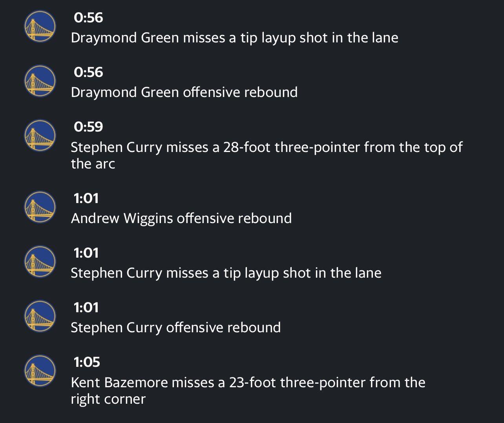The width and height of the screenshot is (504, 423).
Task: Open the Draymond Green missed tip layup play
Action: pyautogui.click(x=234, y=38)
